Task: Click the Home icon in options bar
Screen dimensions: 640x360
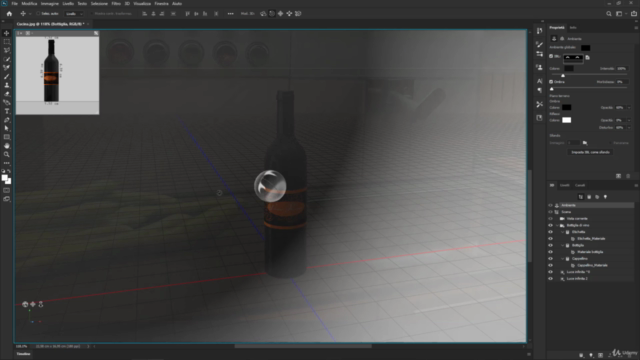Action: click(9, 13)
